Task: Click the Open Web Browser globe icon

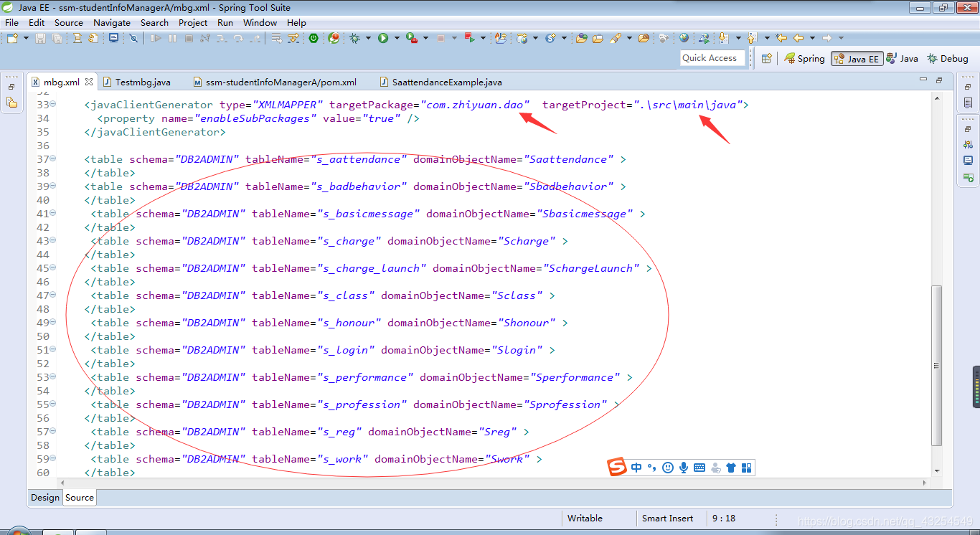Action: (684, 38)
